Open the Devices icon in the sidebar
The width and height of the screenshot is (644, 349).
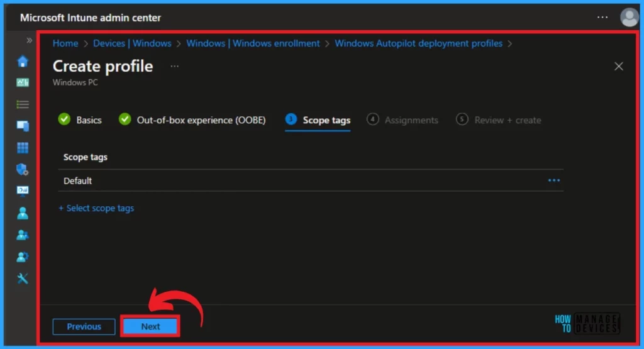pos(23,126)
